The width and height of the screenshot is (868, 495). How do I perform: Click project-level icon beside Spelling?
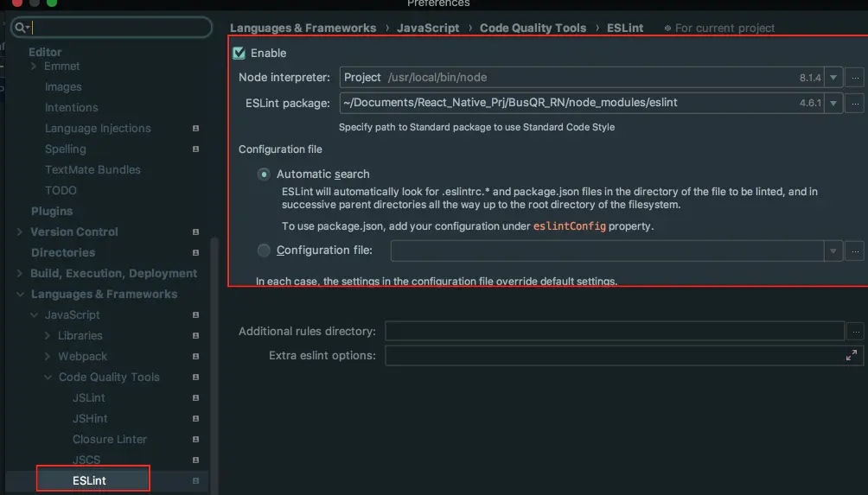click(x=195, y=149)
